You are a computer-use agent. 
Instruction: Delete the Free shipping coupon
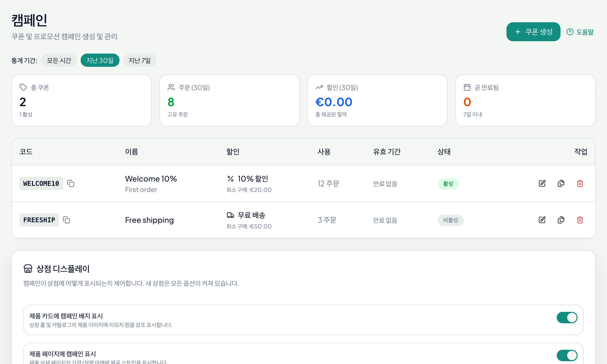click(x=580, y=220)
